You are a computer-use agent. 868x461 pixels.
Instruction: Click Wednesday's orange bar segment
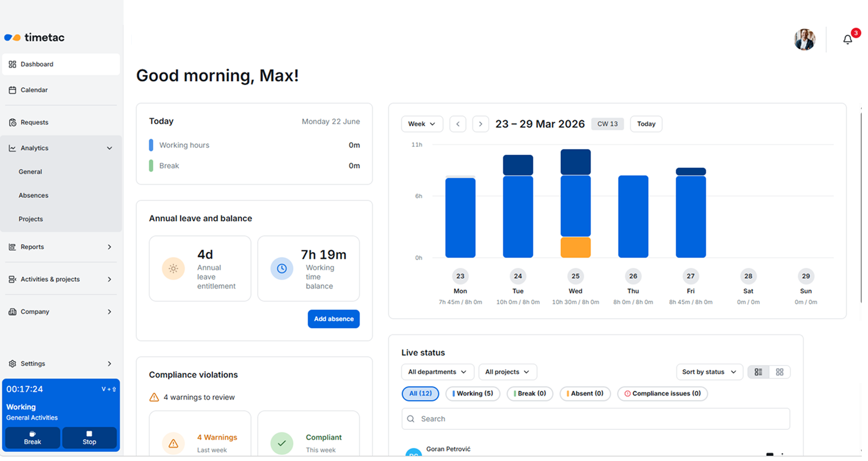(x=576, y=248)
